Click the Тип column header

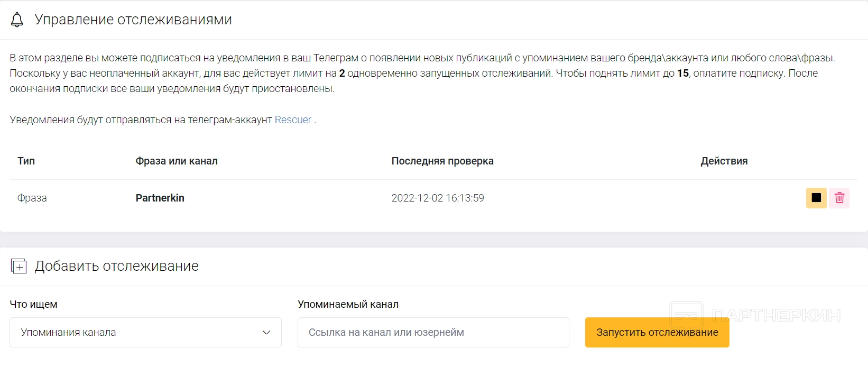[x=26, y=161]
